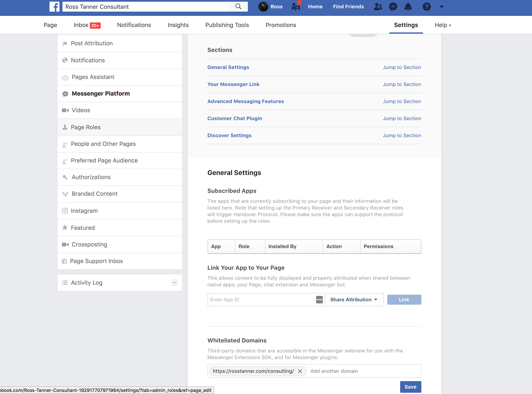Open the notifications bell icon

(408, 6)
